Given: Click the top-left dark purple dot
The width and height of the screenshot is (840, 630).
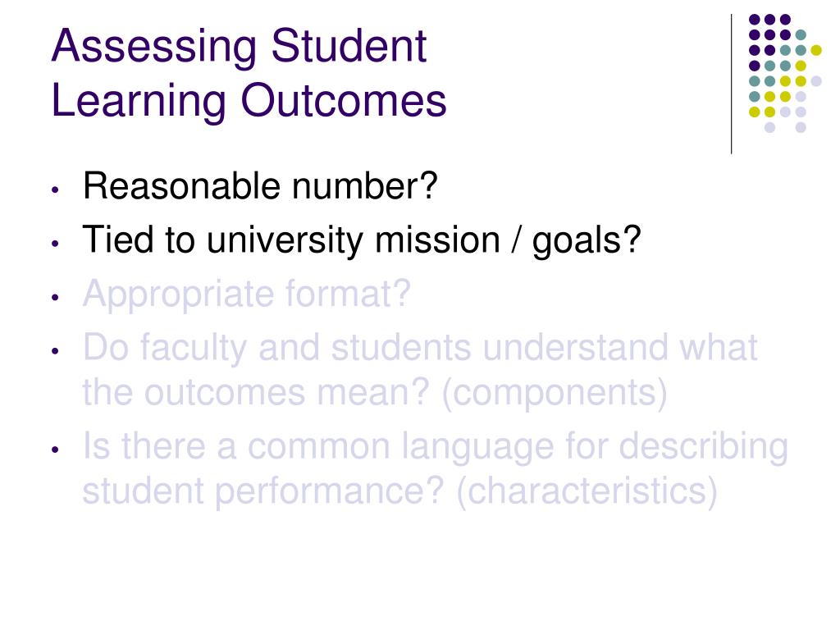Looking at the screenshot, I should tap(755, 20).
